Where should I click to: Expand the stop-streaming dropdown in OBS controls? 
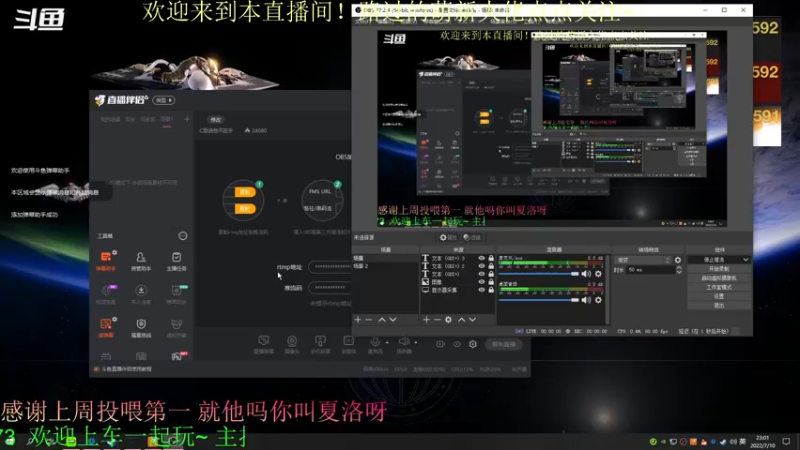(746, 260)
